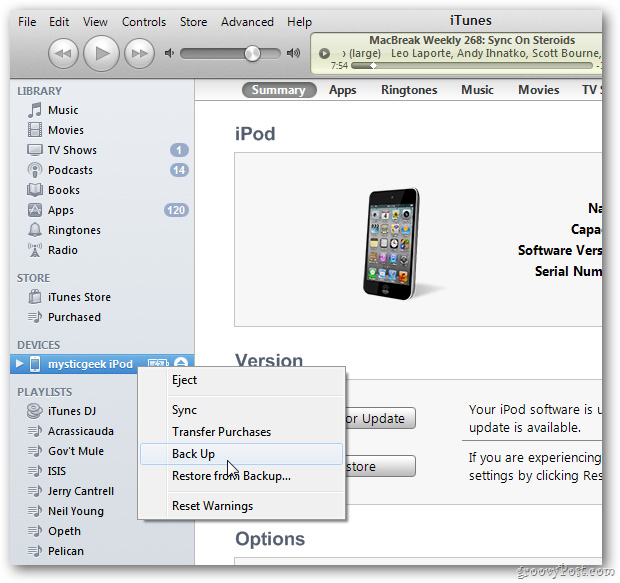Click the TV Shows badge showing 1
Image resolution: width=620 pixels, height=583 pixels.
[x=179, y=150]
